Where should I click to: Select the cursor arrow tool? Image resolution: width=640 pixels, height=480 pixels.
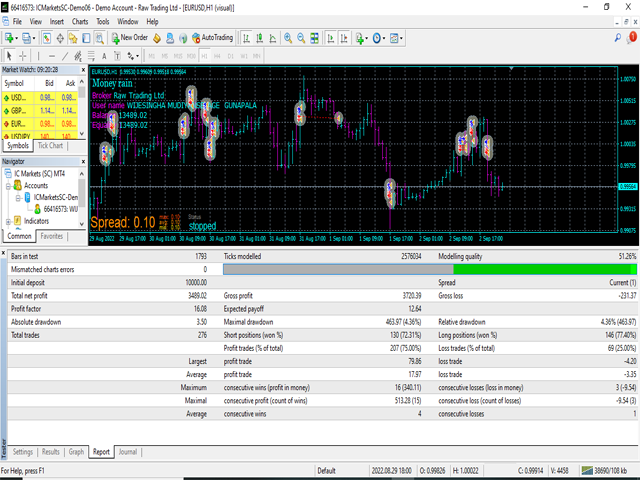[8, 55]
